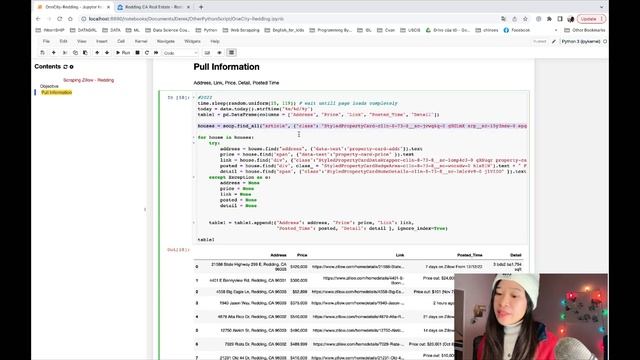This screenshot has height=360, width=640.
Task: Click the eye icon in Jupyter toolbar
Action: click(220, 53)
